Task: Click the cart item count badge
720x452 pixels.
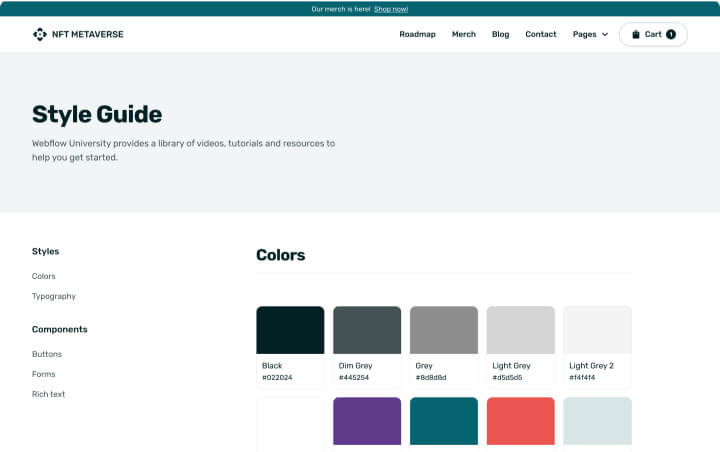Action: (x=671, y=34)
